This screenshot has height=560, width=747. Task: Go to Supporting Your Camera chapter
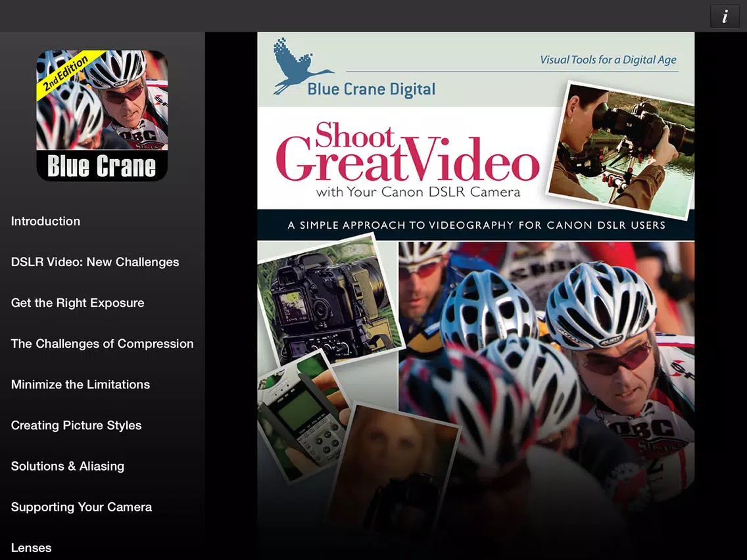click(x=82, y=507)
